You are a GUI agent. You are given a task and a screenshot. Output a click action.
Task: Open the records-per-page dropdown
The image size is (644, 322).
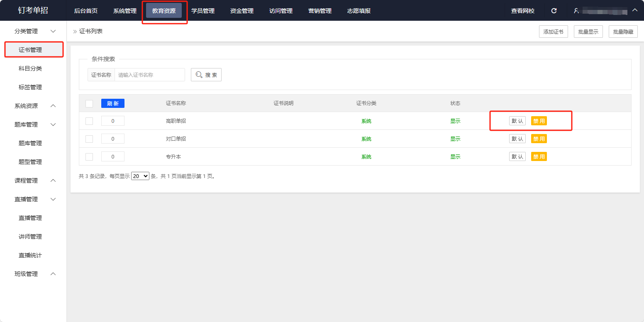point(140,176)
